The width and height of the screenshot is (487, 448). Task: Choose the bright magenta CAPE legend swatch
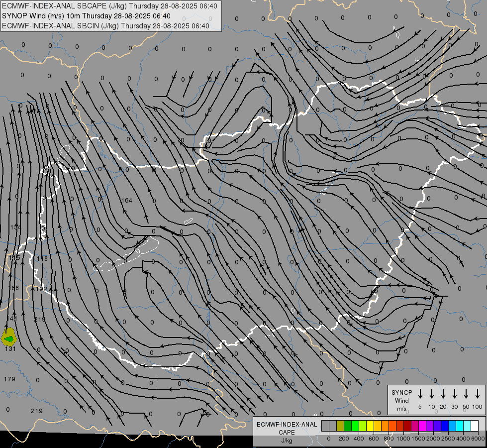point(422,426)
